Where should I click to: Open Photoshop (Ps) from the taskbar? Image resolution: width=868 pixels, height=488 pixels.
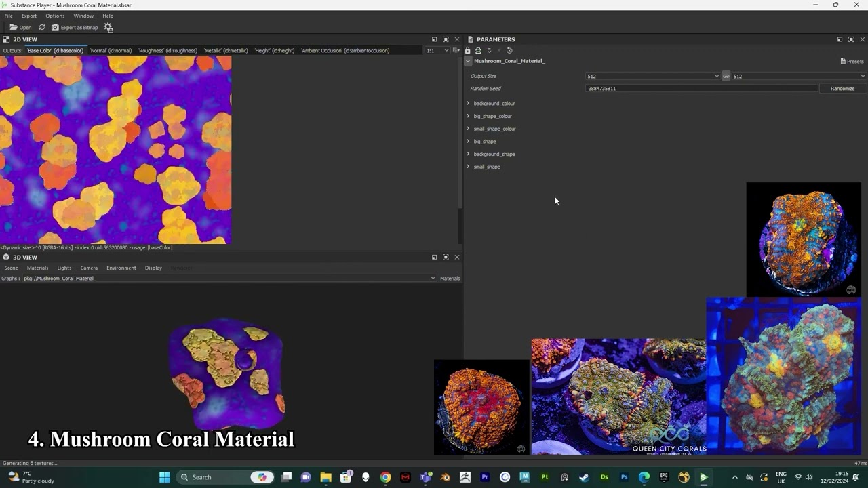point(624,477)
